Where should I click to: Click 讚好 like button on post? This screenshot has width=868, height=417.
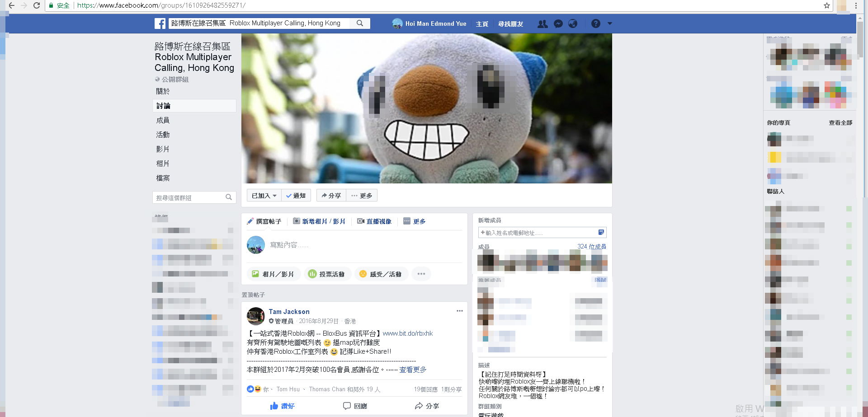point(282,406)
